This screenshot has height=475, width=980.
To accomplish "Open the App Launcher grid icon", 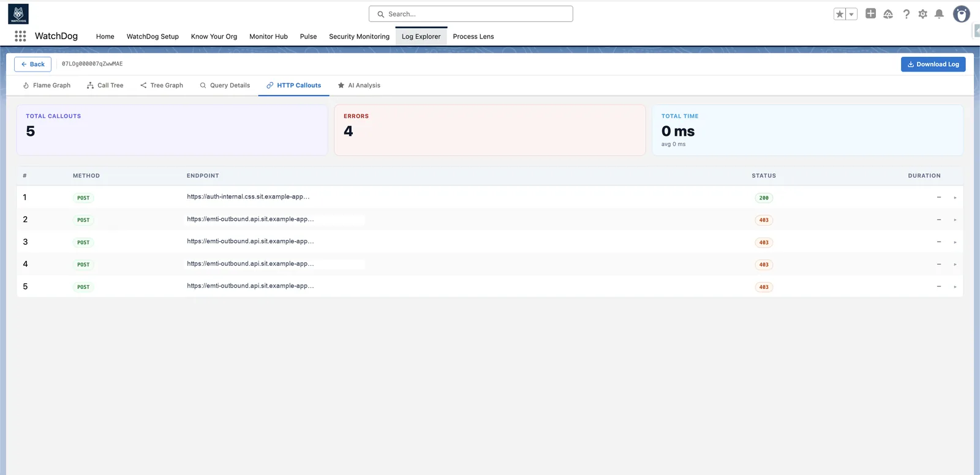I will (20, 36).
